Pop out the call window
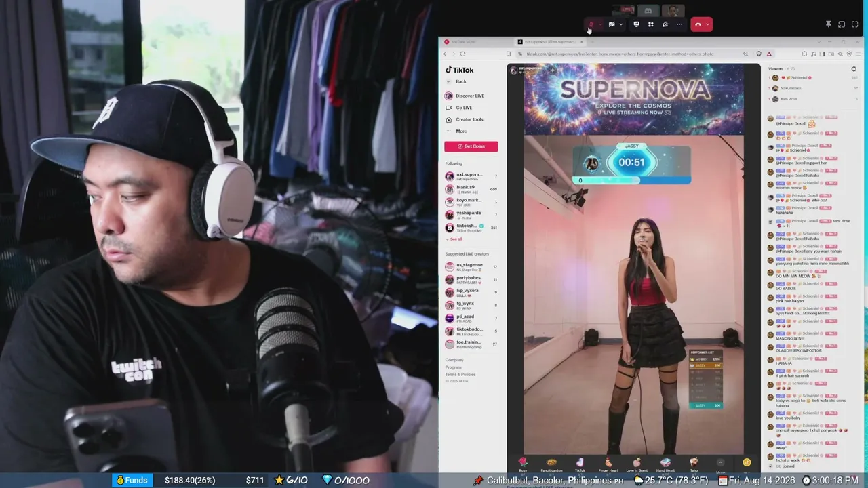The image size is (868, 488). [842, 24]
